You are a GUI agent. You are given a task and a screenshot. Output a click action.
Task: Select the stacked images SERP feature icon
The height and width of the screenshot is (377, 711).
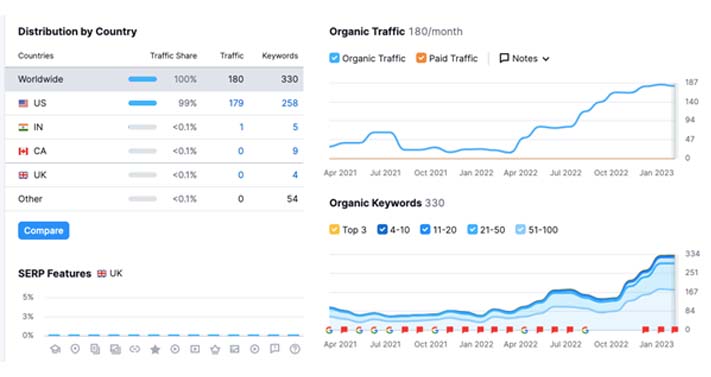115,349
